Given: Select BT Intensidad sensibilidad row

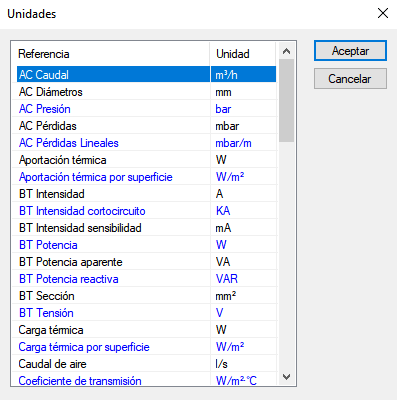Looking at the screenshot, I should pos(144,227).
